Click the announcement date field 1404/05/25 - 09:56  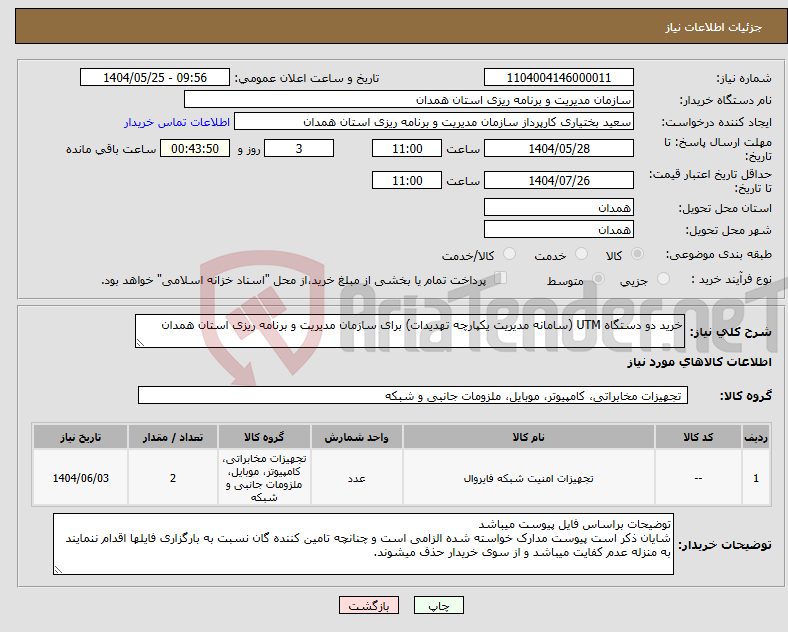pos(155,77)
